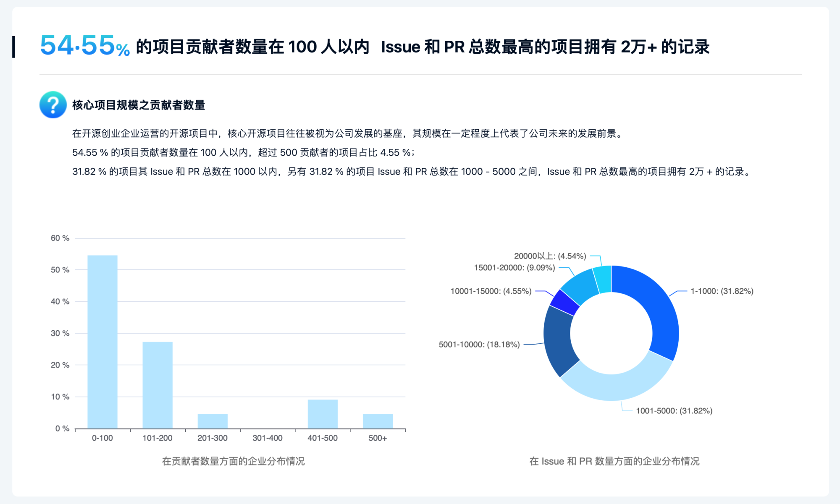Click the 201-300 bar in chart
Image resolution: width=840 pixels, height=504 pixels.
[x=213, y=421]
